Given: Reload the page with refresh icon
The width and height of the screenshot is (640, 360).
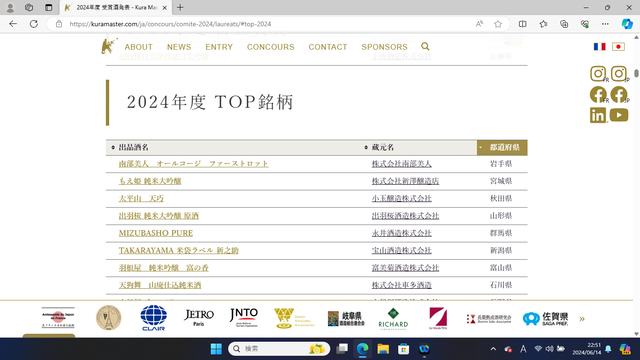Looking at the screenshot, I should (34, 24).
